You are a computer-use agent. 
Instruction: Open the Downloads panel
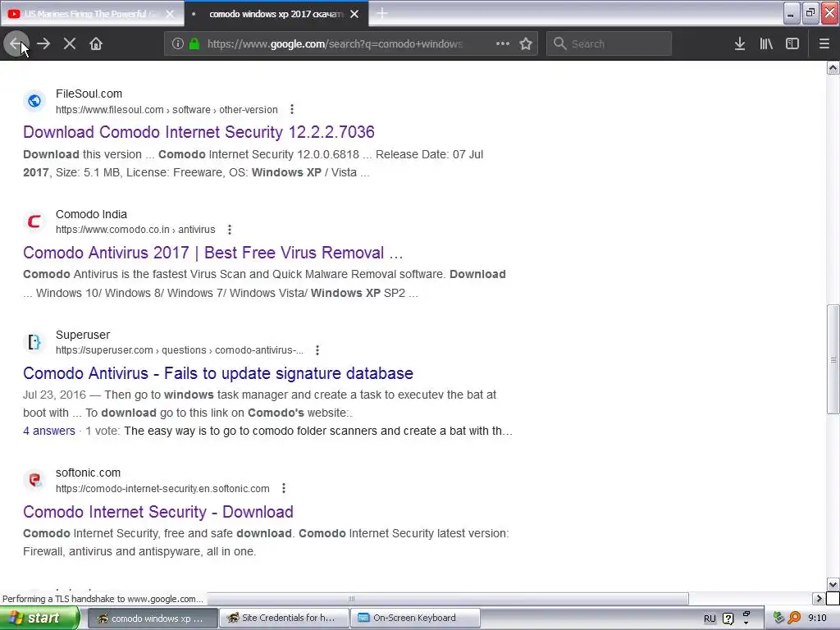tap(740, 44)
